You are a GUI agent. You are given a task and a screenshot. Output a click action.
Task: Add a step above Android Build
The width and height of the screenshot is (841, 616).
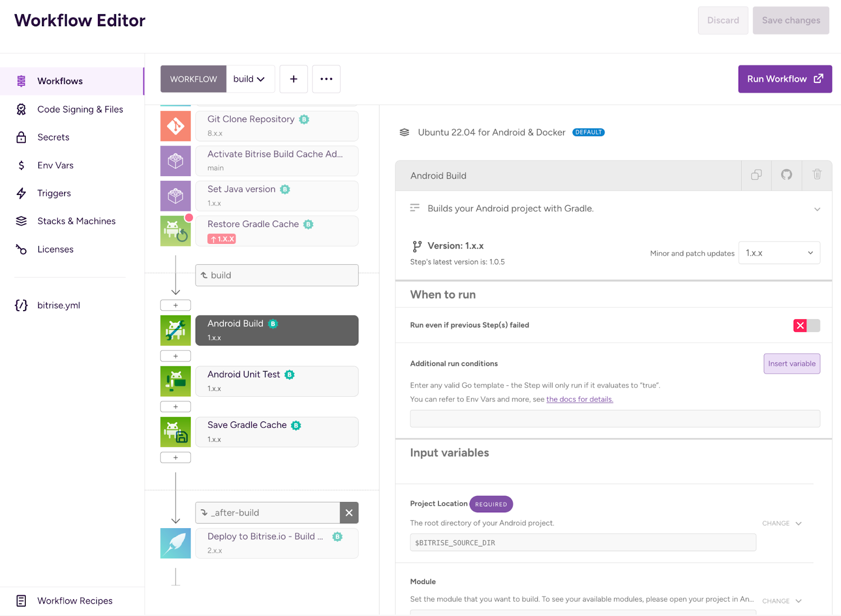coord(176,305)
